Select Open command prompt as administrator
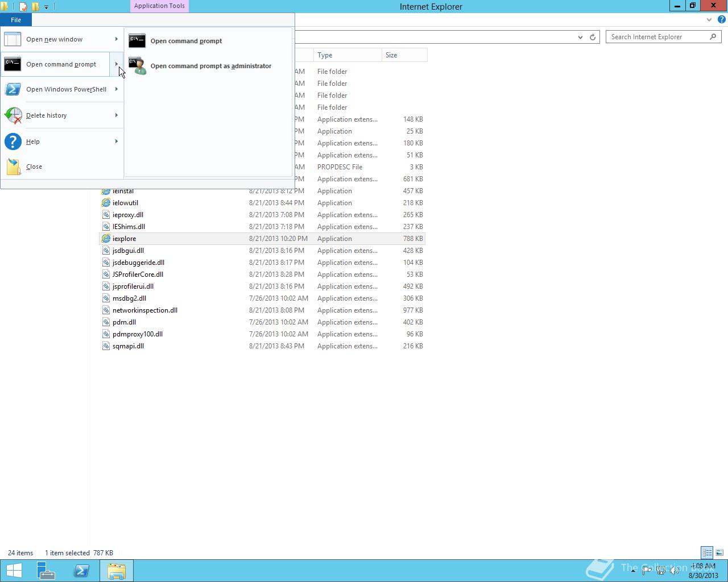The width and height of the screenshot is (728, 582). tap(208, 66)
